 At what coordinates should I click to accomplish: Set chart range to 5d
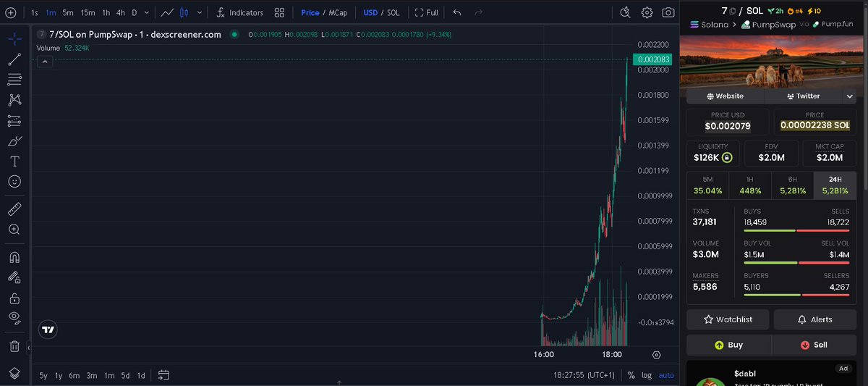pyautogui.click(x=125, y=375)
